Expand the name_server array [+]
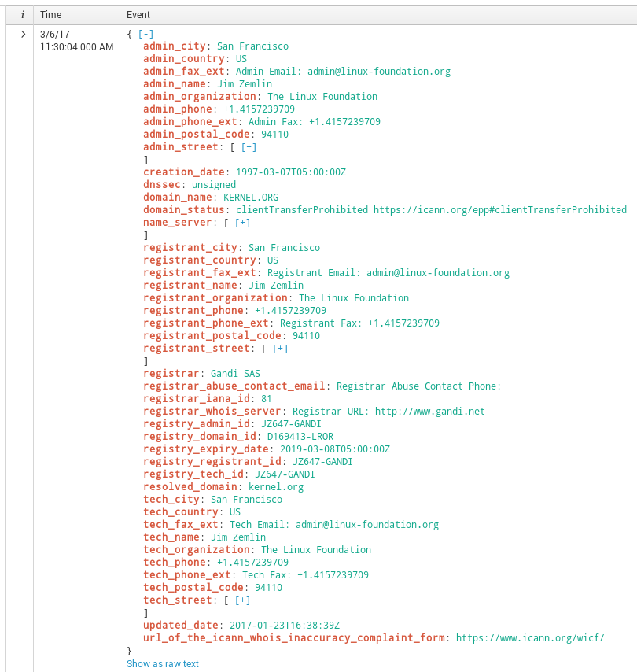 click(242, 223)
